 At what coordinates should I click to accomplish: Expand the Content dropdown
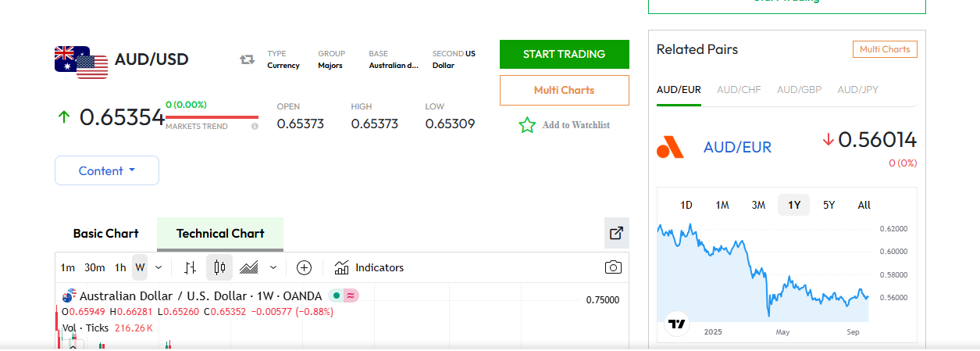coord(107,170)
